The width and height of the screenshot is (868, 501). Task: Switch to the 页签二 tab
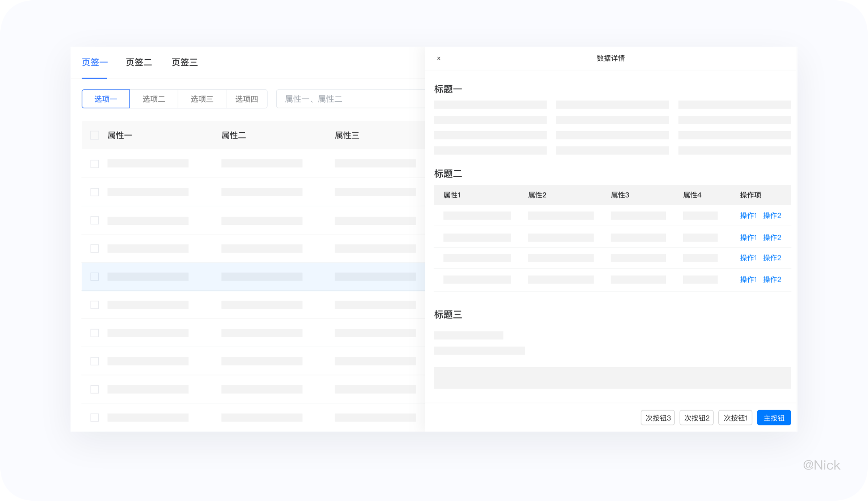click(x=139, y=62)
